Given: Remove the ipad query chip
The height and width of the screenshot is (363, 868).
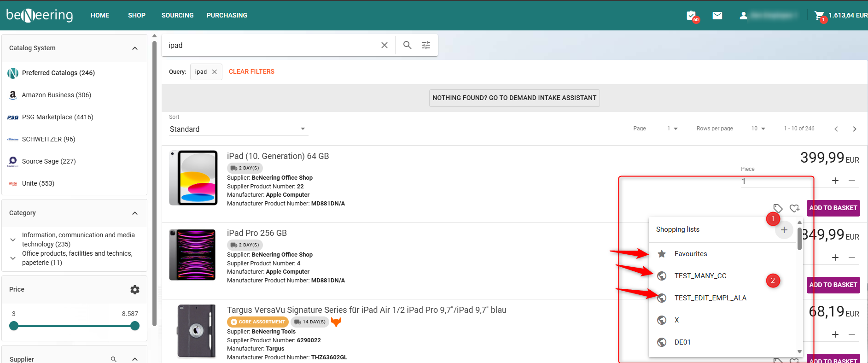Looking at the screenshot, I should [215, 72].
